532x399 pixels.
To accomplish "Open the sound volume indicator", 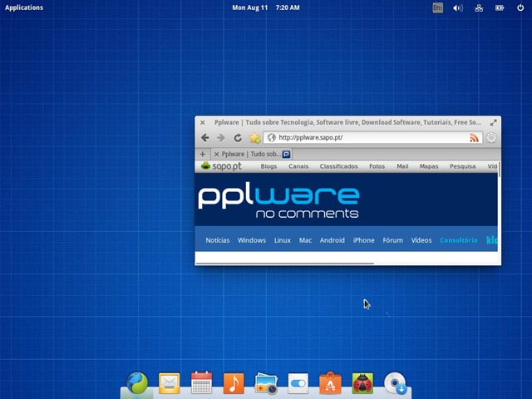I will [458, 7].
